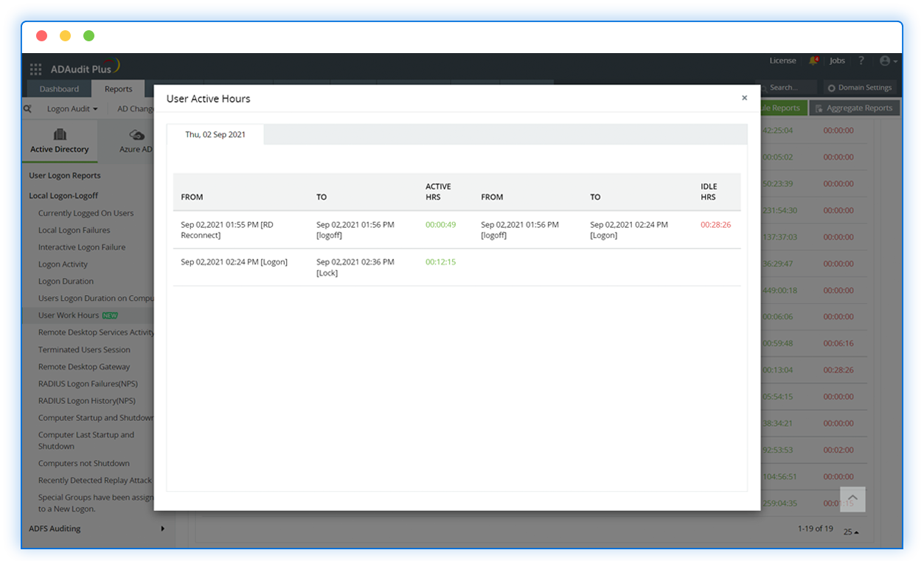Click the scroll-to-top arrow button

tap(852, 499)
